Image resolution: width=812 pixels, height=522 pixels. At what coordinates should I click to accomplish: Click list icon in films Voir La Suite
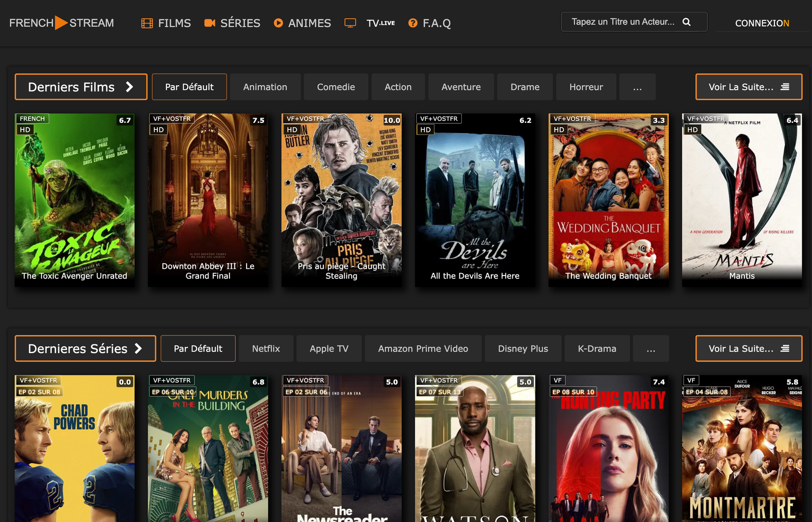pyautogui.click(x=785, y=87)
